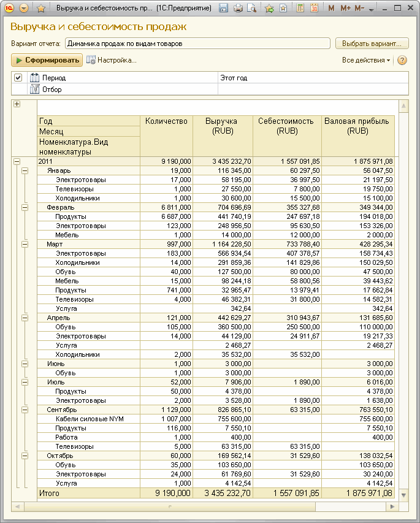Open the 1C main menu dropdown
This screenshot has width=420, height=523.
(x=24, y=9)
